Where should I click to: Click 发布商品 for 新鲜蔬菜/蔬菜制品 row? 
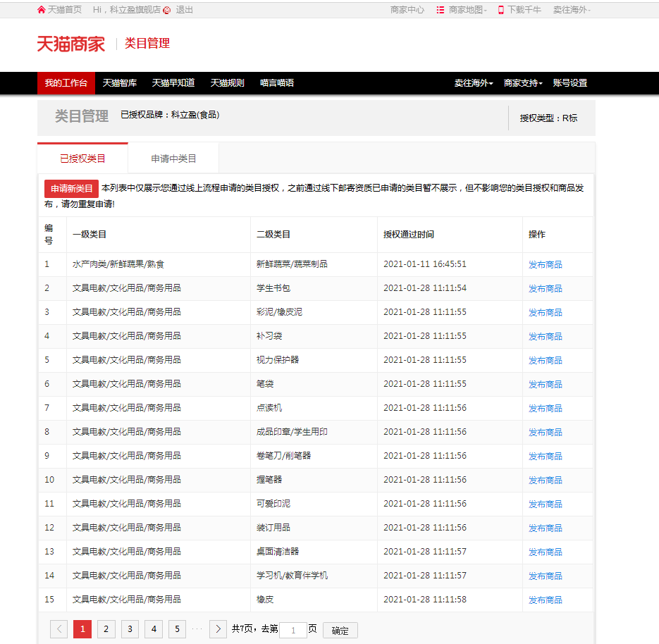coord(545,265)
